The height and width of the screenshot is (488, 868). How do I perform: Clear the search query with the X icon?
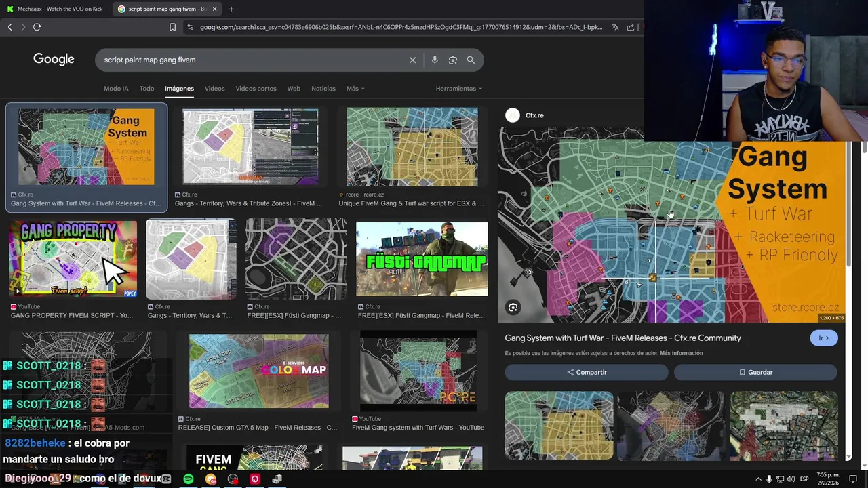point(412,60)
